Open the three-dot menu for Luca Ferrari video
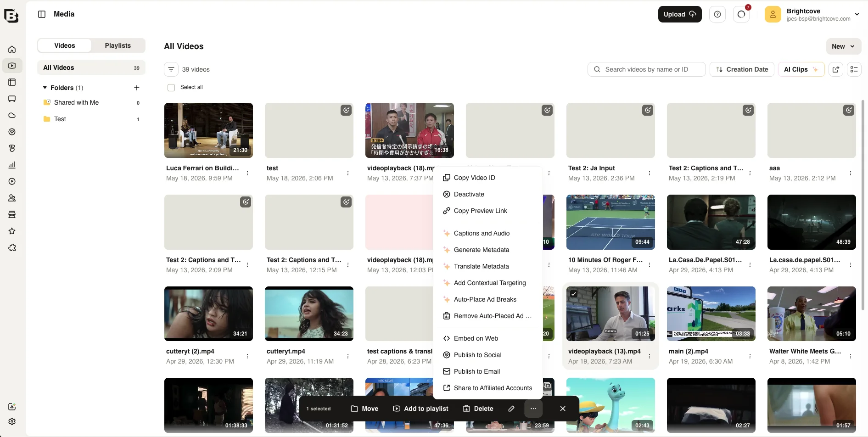Viewport: 868px width, 437px height. [x=247, y=173]
